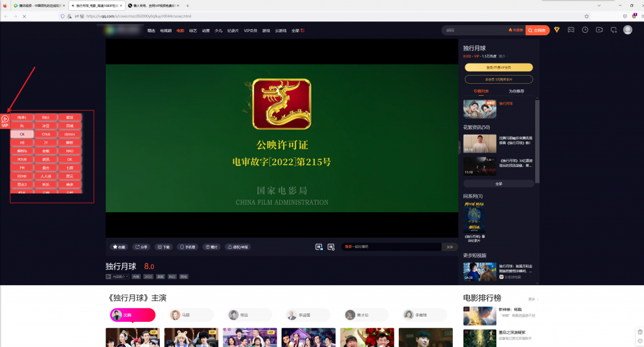The image size is (644, 347).
Task: Click the 下载 download button
Action: tap(164, 247)
